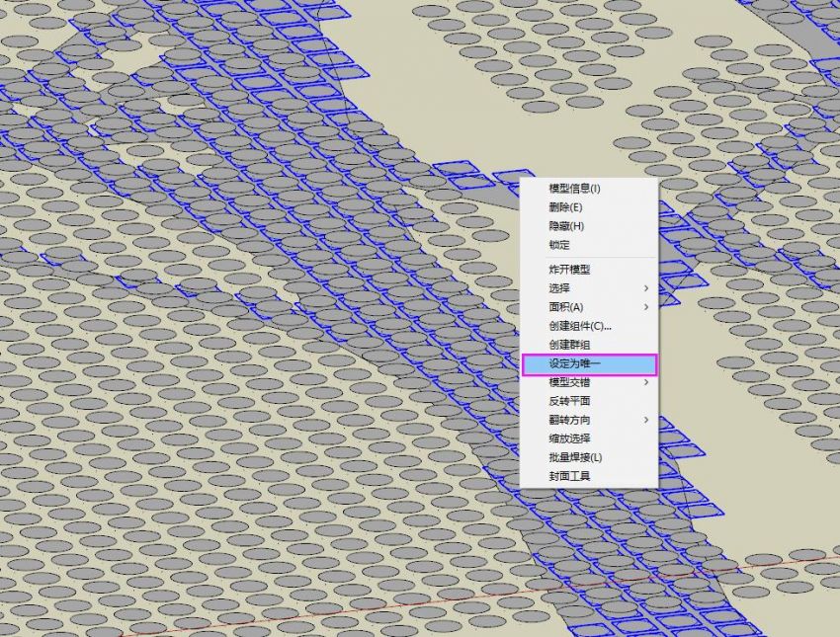Choose 反转平面 in the context menu
The width and height of the screenshot is (840, 637).
point(589,401)
